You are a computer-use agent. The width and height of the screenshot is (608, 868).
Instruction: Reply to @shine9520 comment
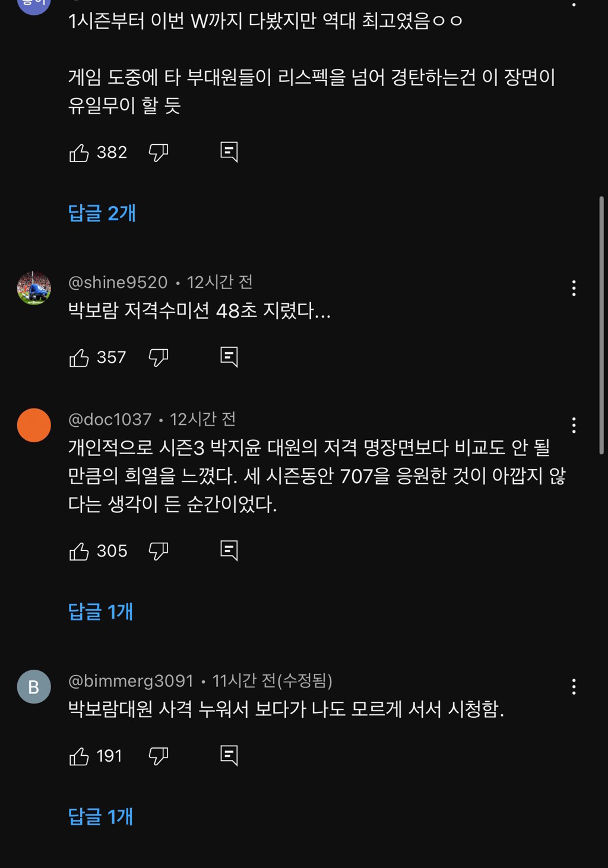229,357
